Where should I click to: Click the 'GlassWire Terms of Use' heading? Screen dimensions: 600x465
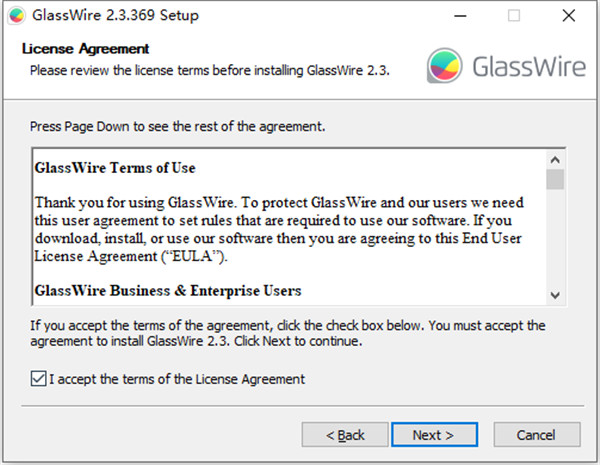115,168
